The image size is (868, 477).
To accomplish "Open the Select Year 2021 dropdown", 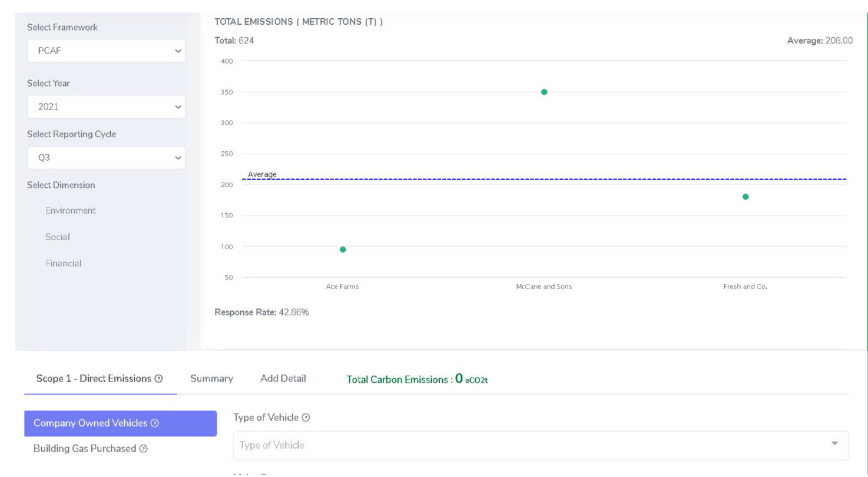I will point(106,107).
